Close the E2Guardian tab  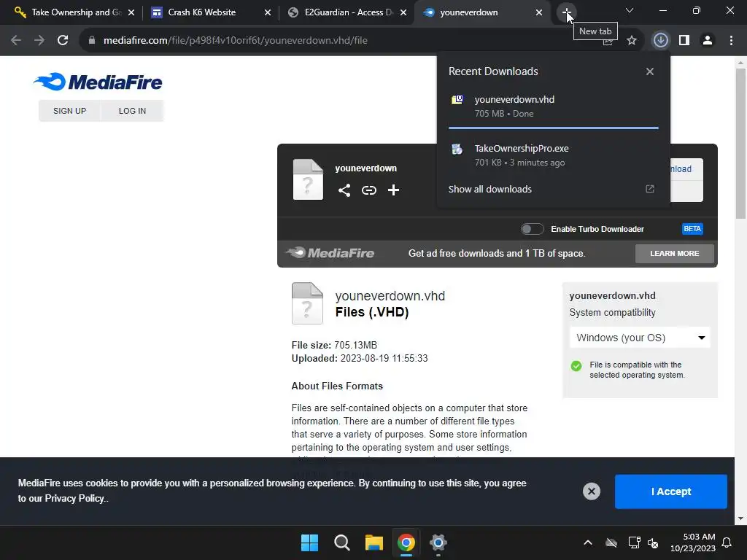pyautogui.click(x=403, y=12)
